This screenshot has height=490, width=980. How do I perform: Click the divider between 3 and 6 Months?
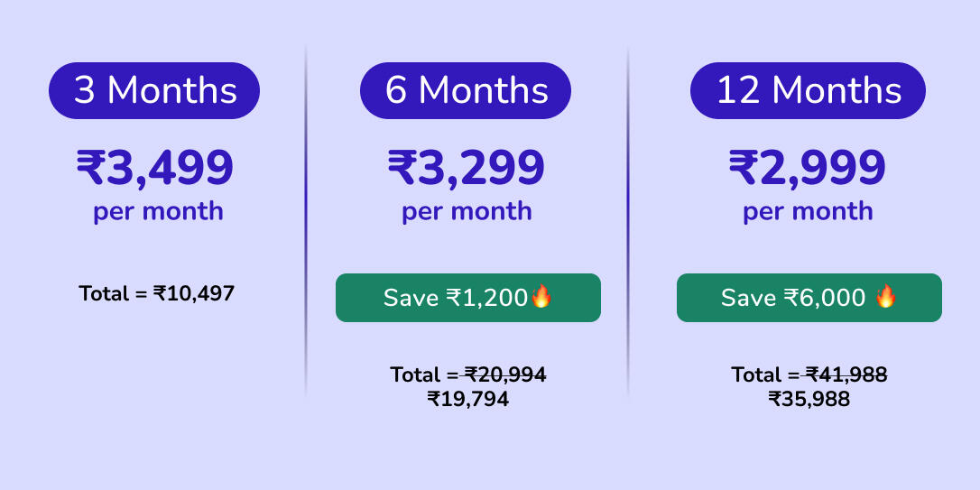click(x=306, y=221)
